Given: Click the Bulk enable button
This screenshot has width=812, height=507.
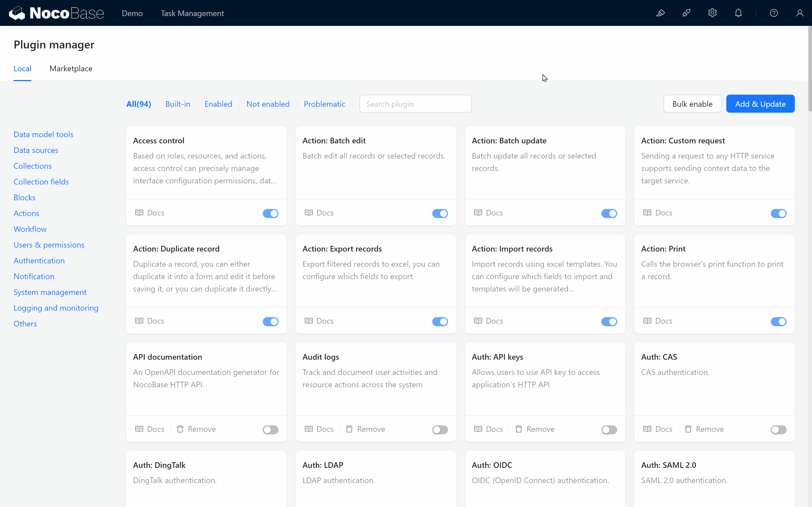Looking at the screenshot, I should click(x=692, y=104).
